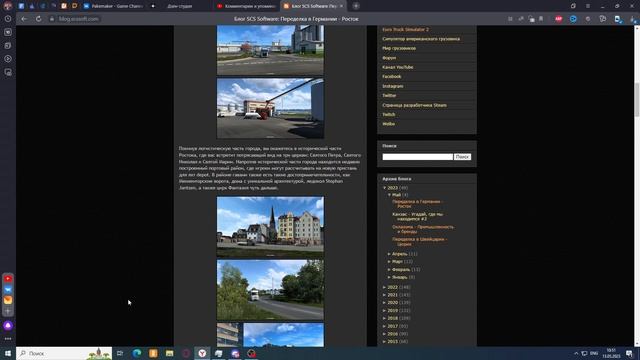Open Task View on taskbar
This screenshot has height=360, width=640.
tap(120, 353)
